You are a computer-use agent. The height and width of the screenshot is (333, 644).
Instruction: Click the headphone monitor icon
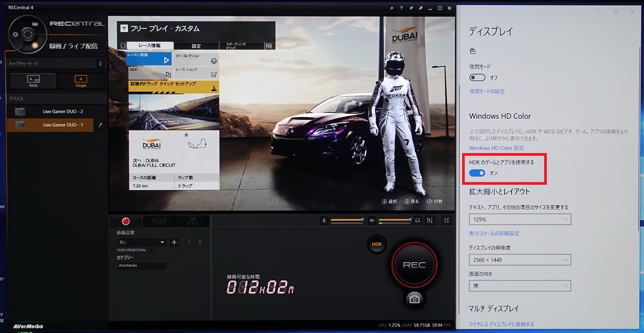pyautogui.click(x=418, y=220)
